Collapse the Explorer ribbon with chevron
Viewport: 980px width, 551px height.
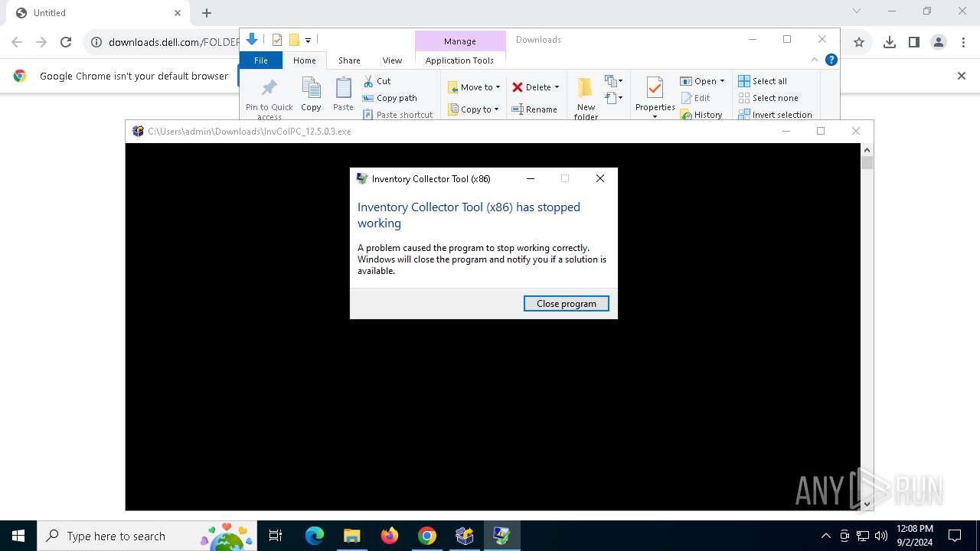[x=815, y=60]
